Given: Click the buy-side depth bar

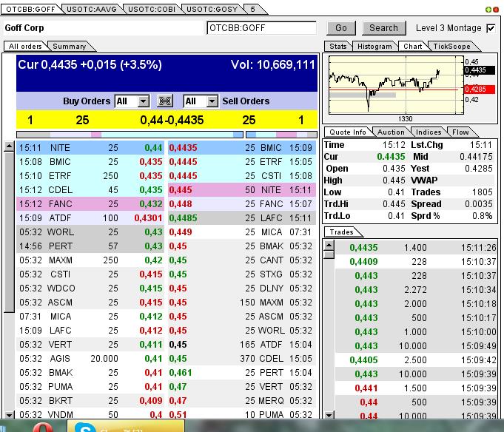Looking at the screenshot, I should 130,134.
